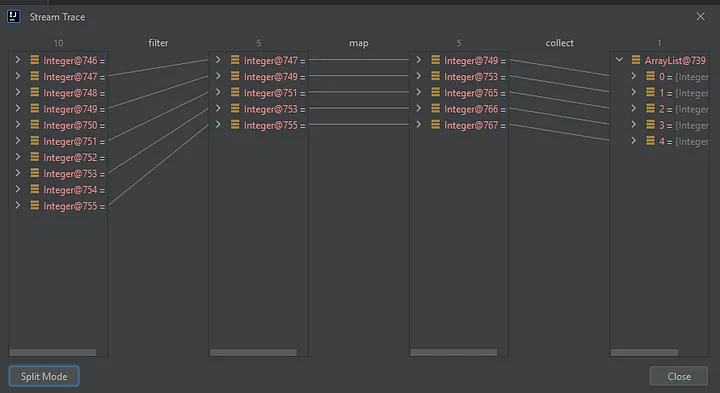Select the collect stage label
720x393 pixels.
559,43
